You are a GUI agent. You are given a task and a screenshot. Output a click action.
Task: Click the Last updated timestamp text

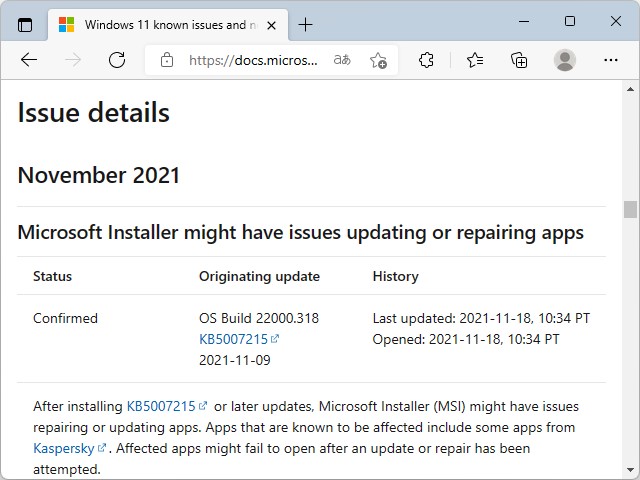pos(481,318)
